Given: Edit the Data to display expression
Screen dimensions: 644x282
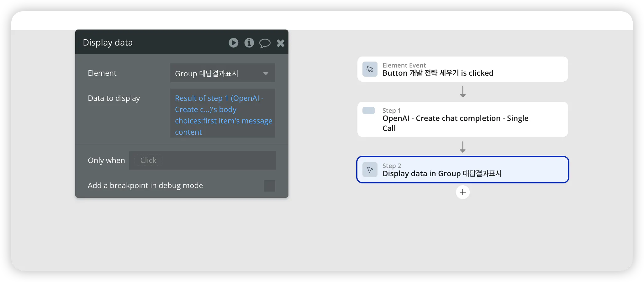Looking at the screenshot, I should pos(223,113).
